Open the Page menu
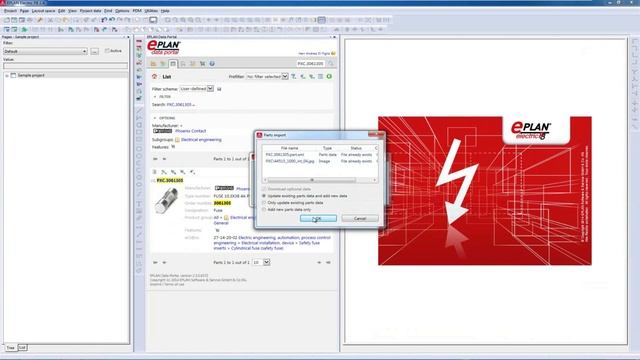The image size is (640, 360). 24,11
